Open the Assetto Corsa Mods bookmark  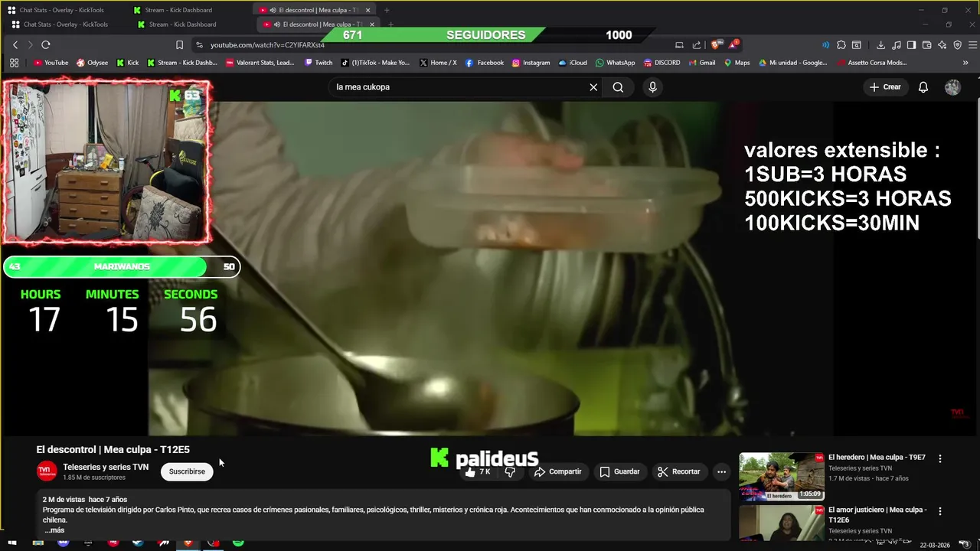point(872,63)
